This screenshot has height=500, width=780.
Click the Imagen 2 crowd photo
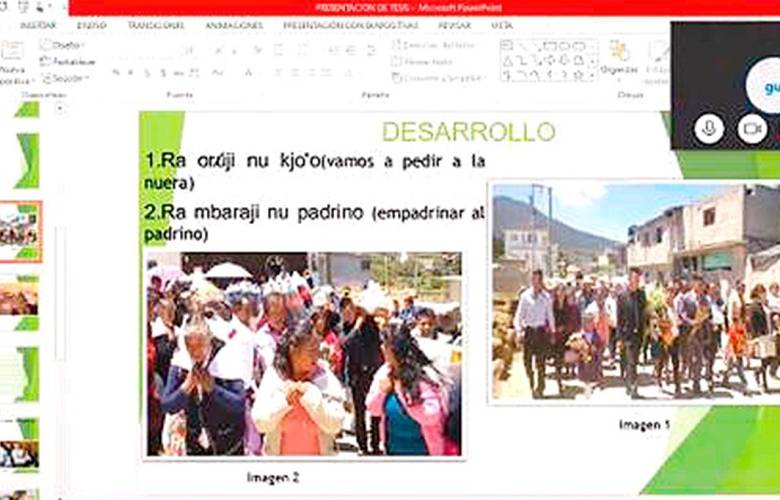click(x=304, y=355)
